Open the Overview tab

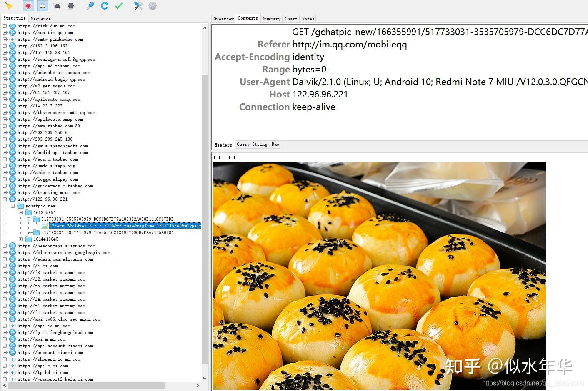[224, 19]
